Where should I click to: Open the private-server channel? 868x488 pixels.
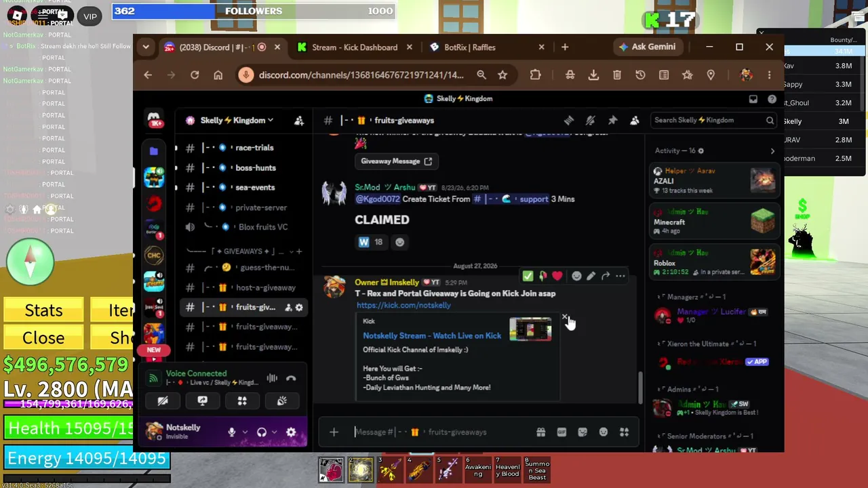click(244, 207)
